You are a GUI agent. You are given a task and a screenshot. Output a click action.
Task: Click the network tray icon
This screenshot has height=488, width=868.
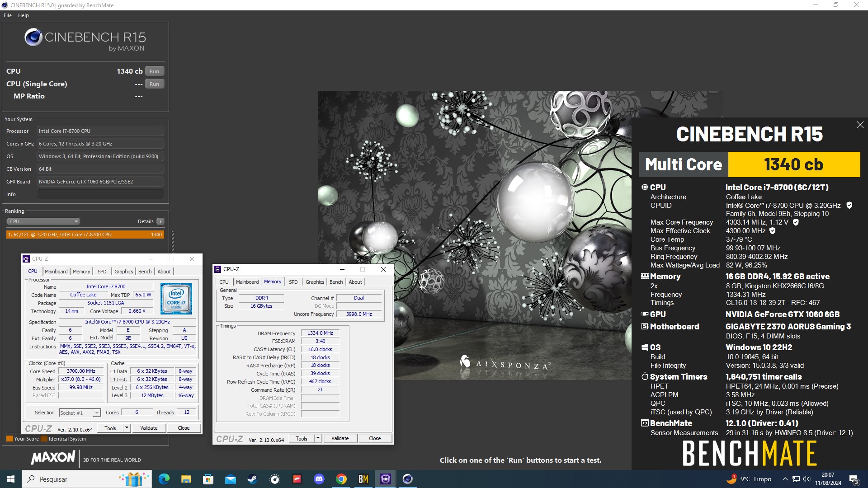pyautogui.click(x=796, y=479)
